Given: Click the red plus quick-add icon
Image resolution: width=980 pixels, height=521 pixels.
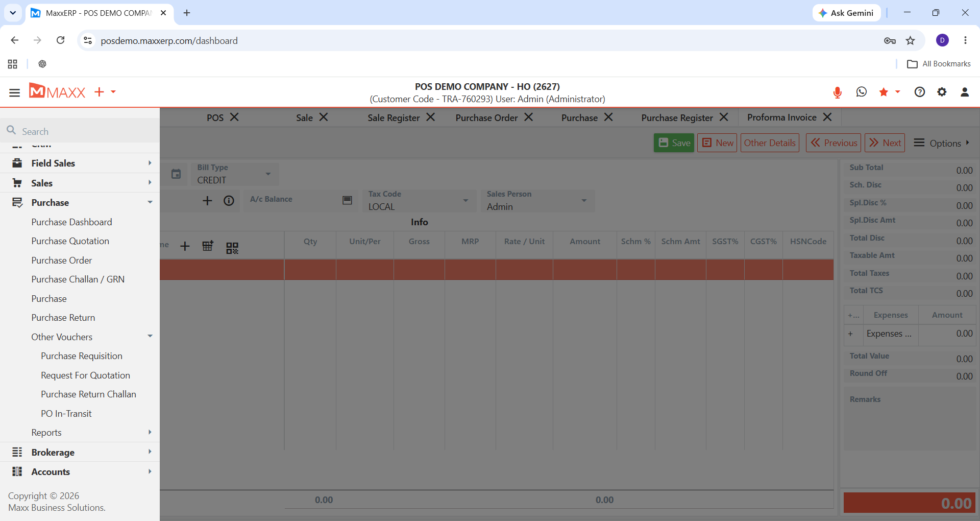Looking at the screenshot, I should (x=99, y=92).
